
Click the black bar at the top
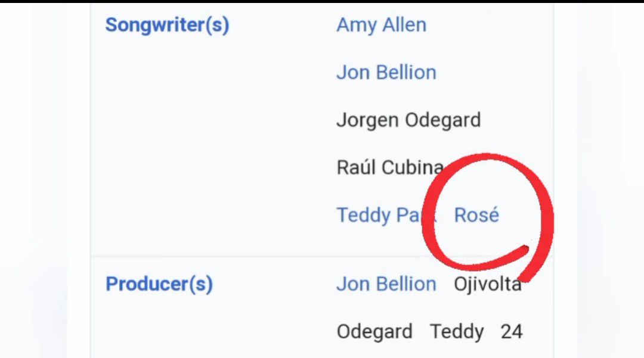click(322, 1)
